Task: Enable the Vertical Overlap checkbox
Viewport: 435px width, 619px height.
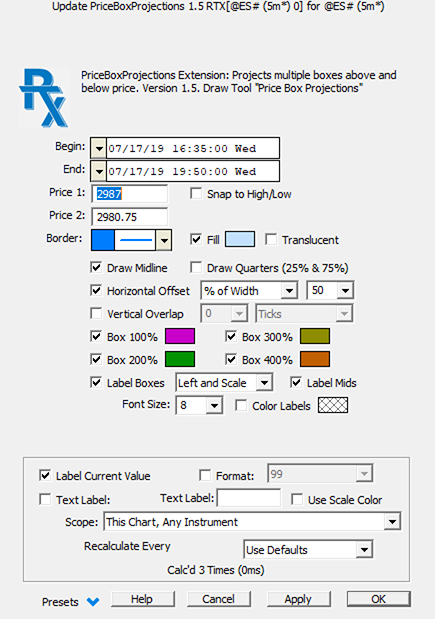Action: (96, 313)
